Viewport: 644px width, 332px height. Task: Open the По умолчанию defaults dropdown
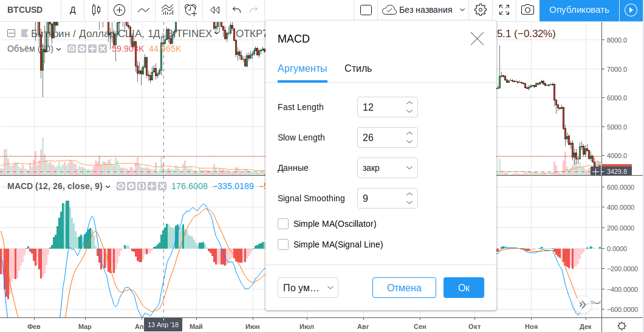tap(307, 288)
